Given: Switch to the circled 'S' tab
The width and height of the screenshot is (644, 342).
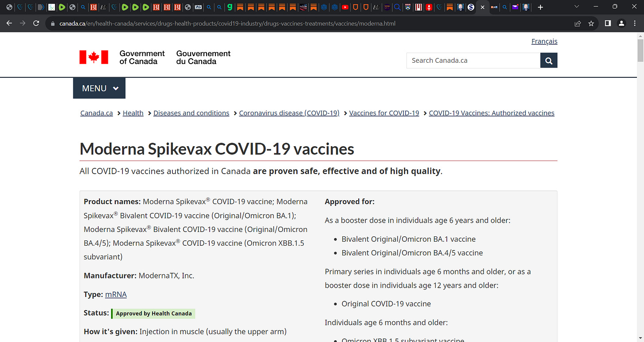Looking at the screenshot, I should click(x=471, y=8).
